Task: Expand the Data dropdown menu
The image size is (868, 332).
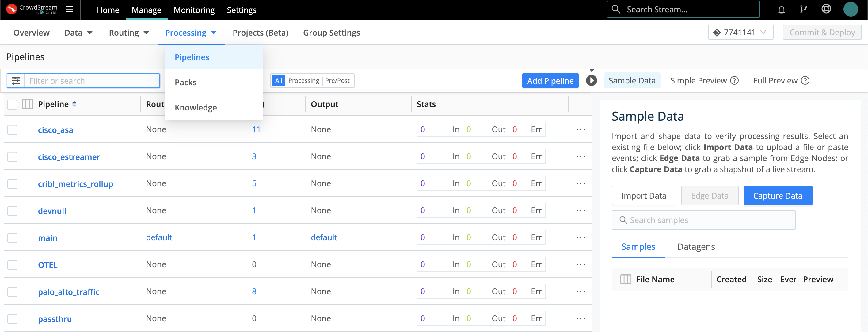Action: [x=78, y=33]
